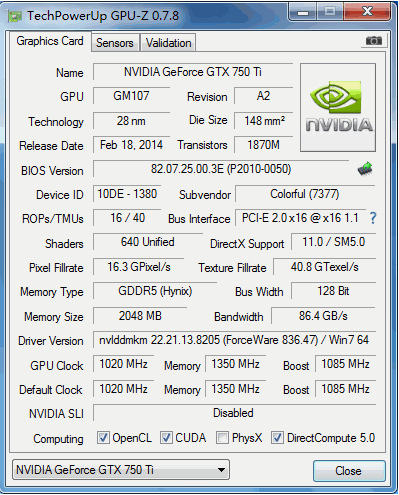Viewport: 399px width, 495px height.
Task: Click the screenshot camera icon
Action: 374,41
